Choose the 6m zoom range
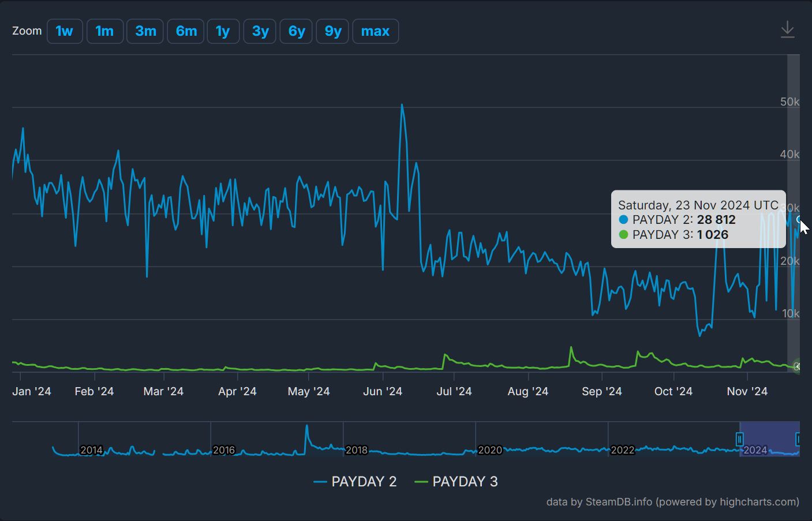812x521 pixels. pyautogui.click(x=186, y=31)
